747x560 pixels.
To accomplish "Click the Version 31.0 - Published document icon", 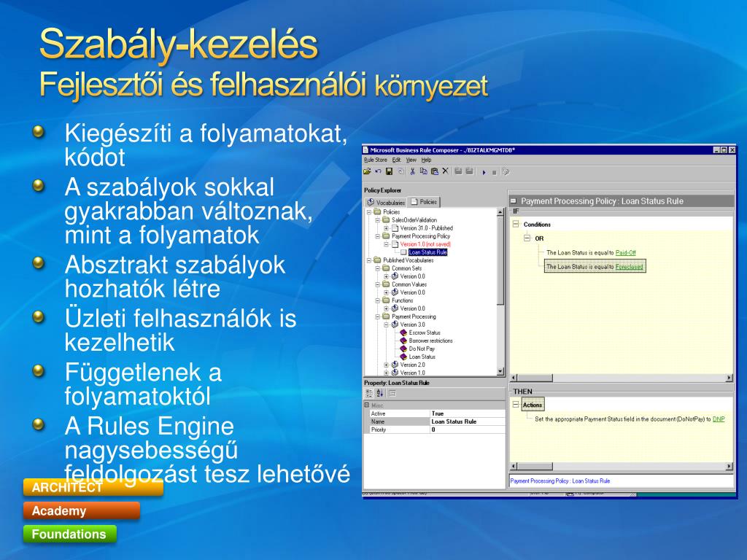I will click(395, 228).
